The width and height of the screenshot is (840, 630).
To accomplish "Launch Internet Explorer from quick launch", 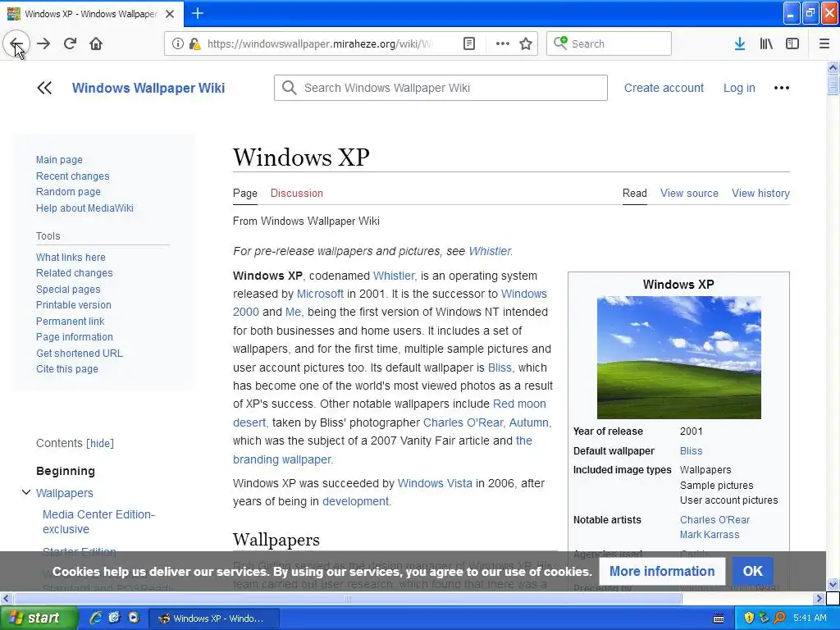I will click(x=95, y=618).
